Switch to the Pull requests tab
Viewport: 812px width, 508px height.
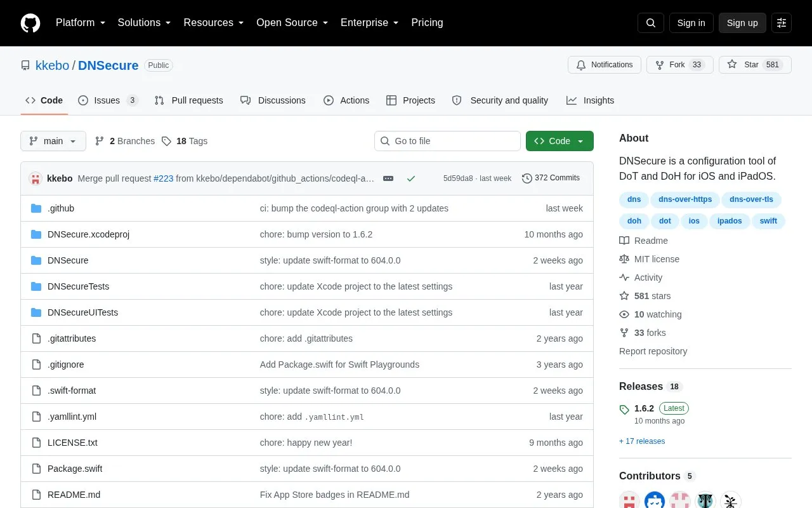tap(188, 100)
